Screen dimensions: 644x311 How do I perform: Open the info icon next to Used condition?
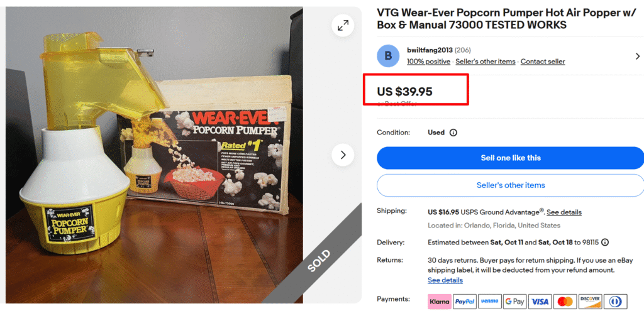pyautogui.click(x=453, y=133)
